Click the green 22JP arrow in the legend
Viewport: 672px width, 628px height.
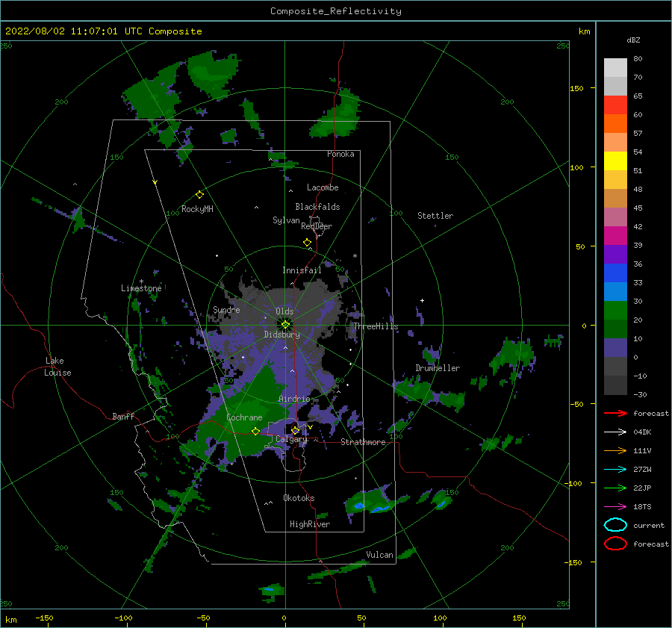615,488
